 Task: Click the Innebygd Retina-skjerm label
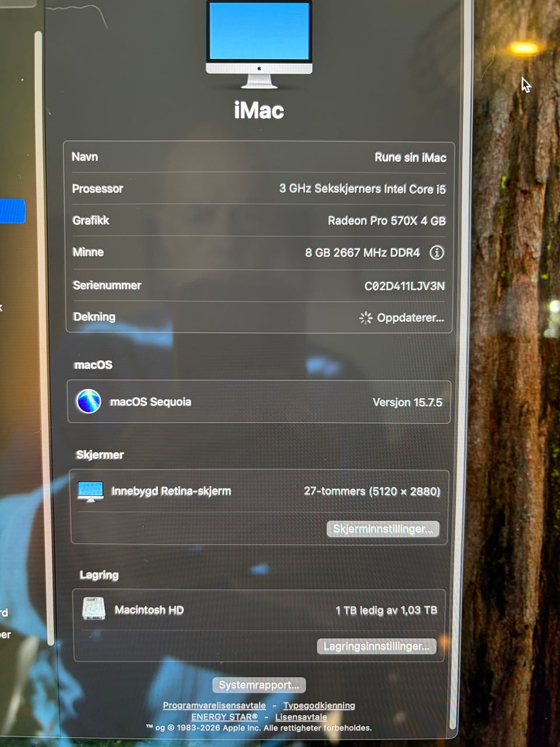[171, 491]
